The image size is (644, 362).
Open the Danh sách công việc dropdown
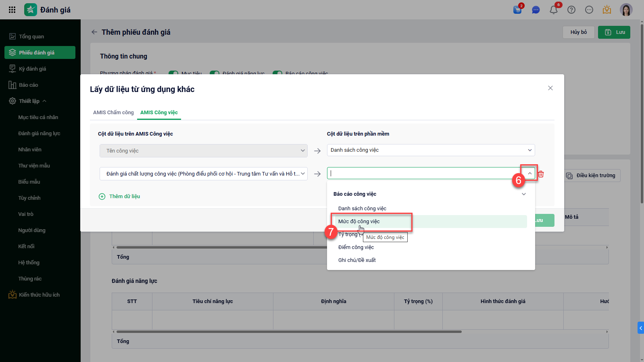click(430, 150)
